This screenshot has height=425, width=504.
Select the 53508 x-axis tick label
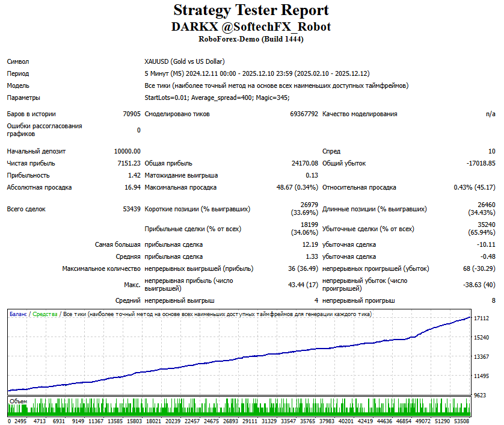pos(461,421)
